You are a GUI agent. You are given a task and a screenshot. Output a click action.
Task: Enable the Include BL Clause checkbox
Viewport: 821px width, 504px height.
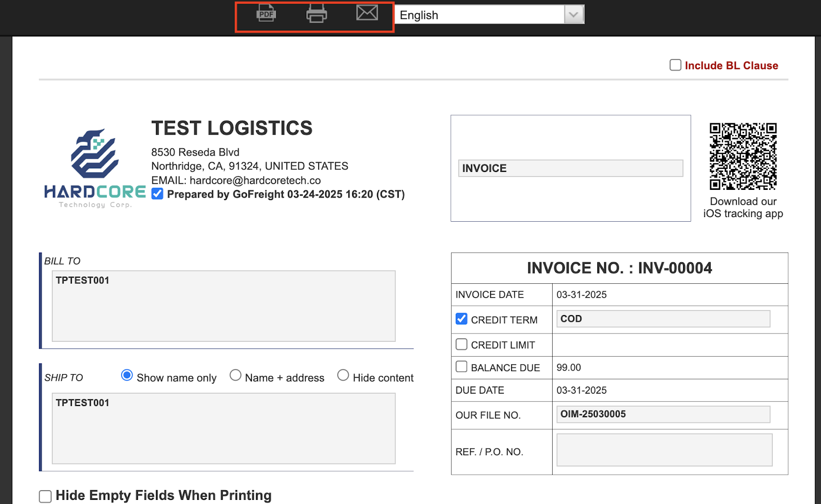click(x=675, y=65)
